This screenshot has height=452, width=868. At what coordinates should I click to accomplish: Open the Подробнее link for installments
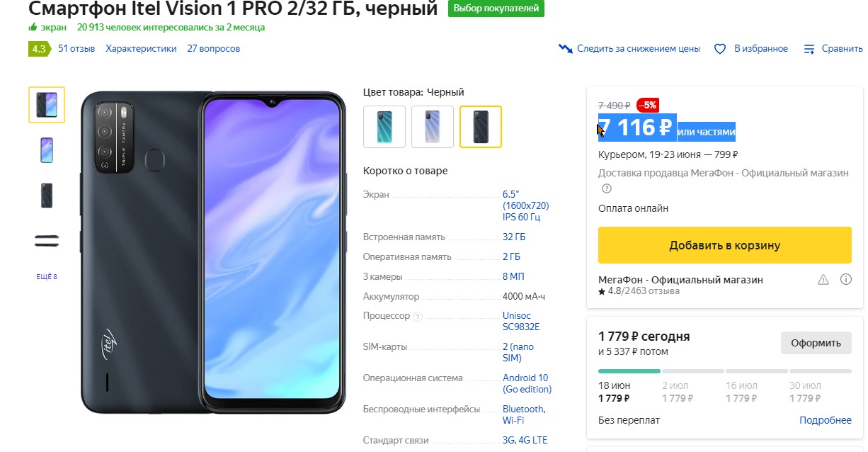[826, 420]
